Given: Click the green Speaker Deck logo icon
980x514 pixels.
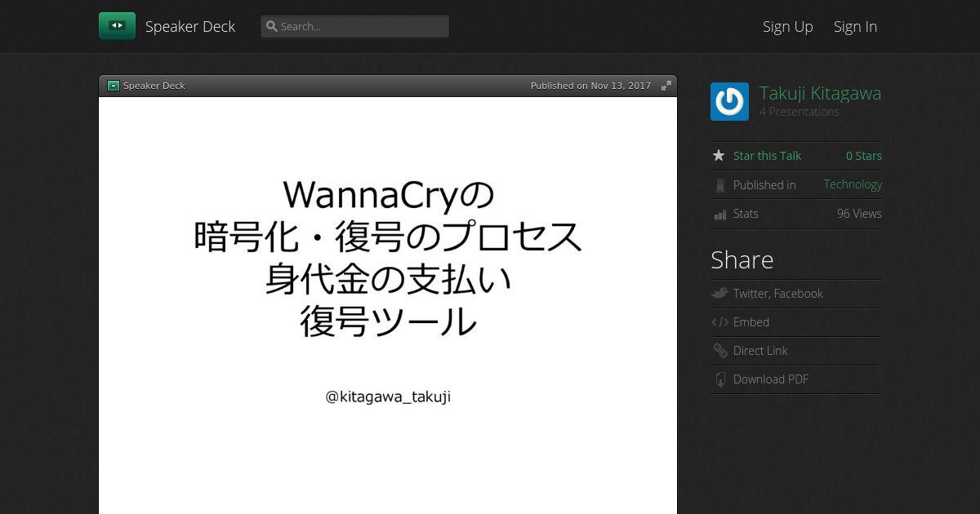Looking at the screenshot, I should tap(117, 26).
